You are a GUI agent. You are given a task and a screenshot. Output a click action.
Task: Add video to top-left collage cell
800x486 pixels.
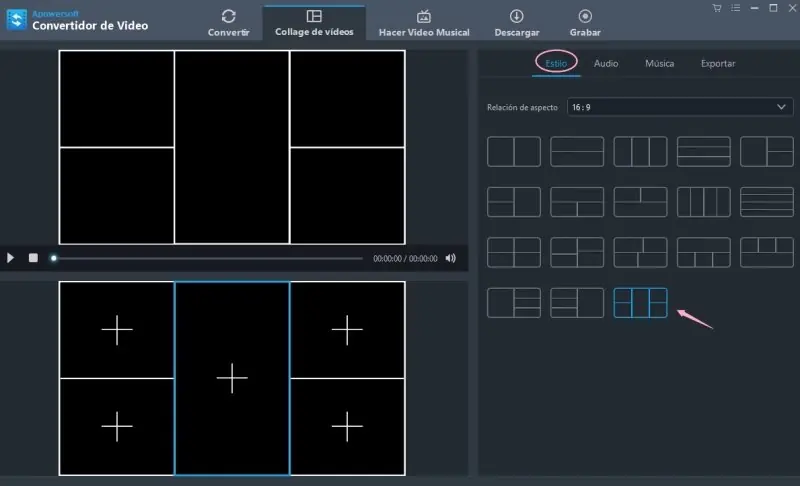pyautogui.click(x=117, y=330)
